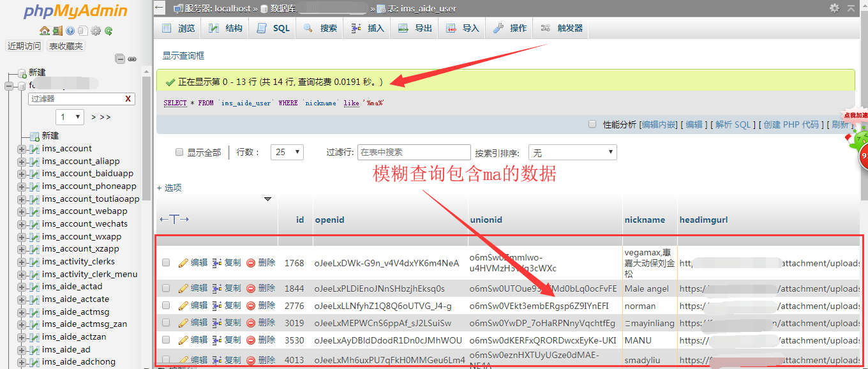The image size is (868, 369).
Task: Jump to last page with >> arrows
Action: click(x=105, y=117)
